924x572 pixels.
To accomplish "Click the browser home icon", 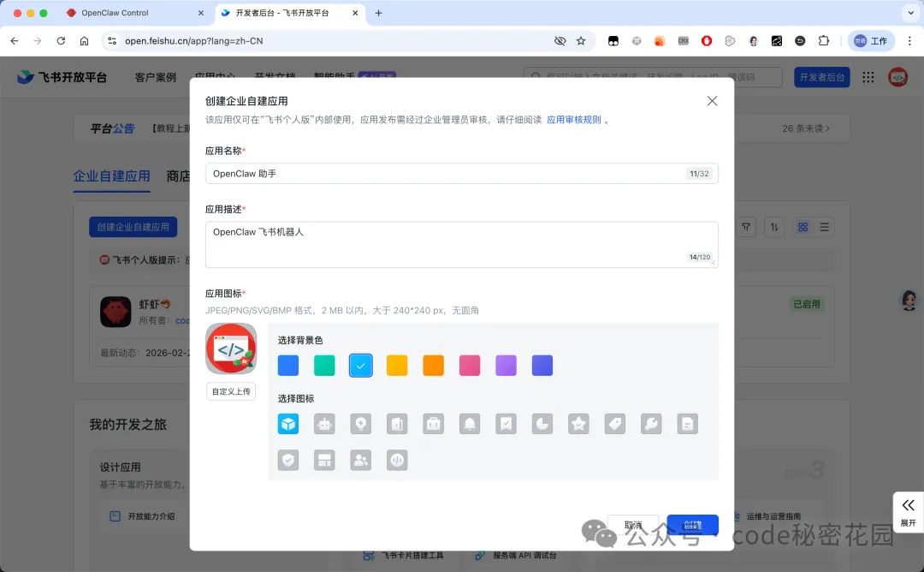I will 84,41.
